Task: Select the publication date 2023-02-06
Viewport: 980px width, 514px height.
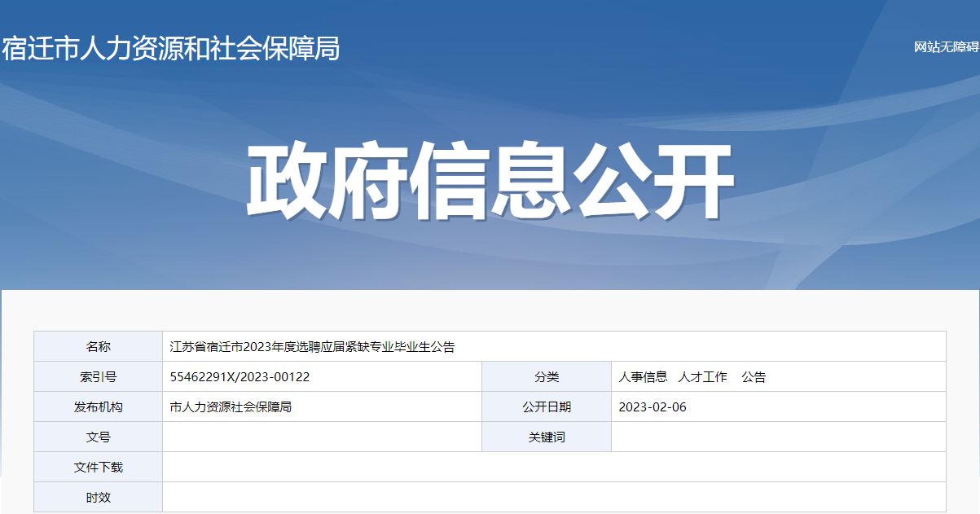Action: point(653,407)
